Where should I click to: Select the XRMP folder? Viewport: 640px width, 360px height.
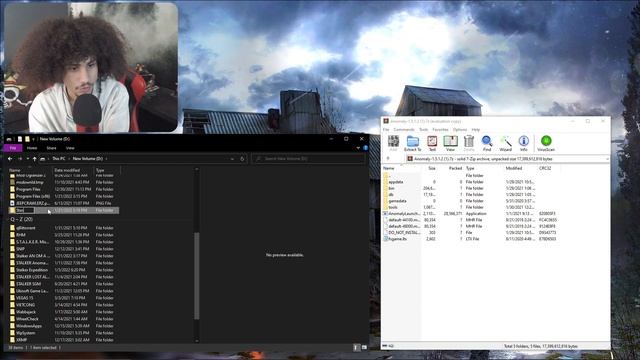click(22, 340)
